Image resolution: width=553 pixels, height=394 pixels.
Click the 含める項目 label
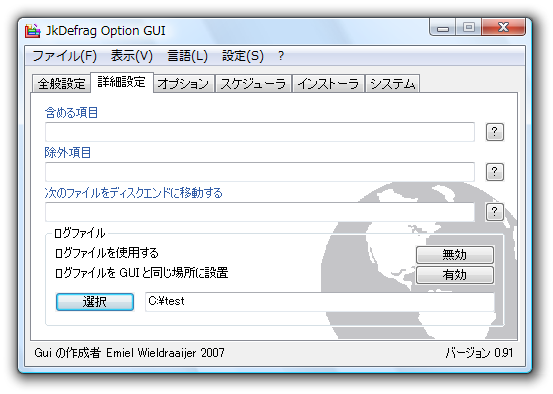tap(71, 113)
